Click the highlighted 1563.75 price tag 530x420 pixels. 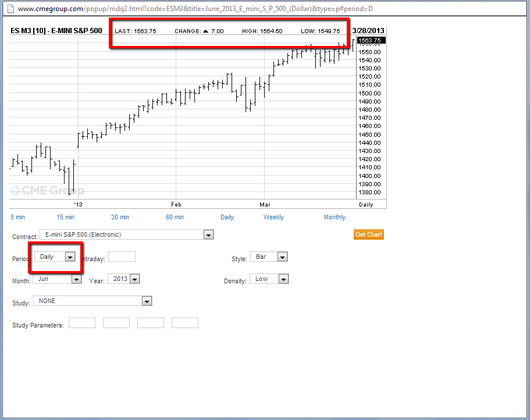371,41
